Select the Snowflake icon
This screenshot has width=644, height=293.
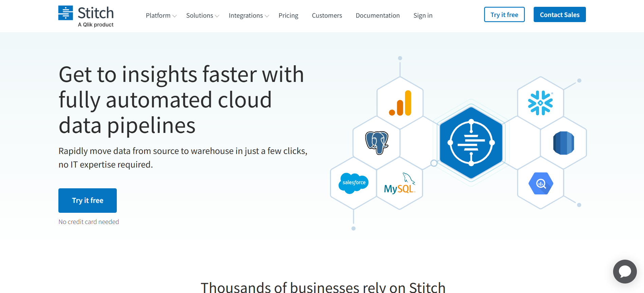540,103
